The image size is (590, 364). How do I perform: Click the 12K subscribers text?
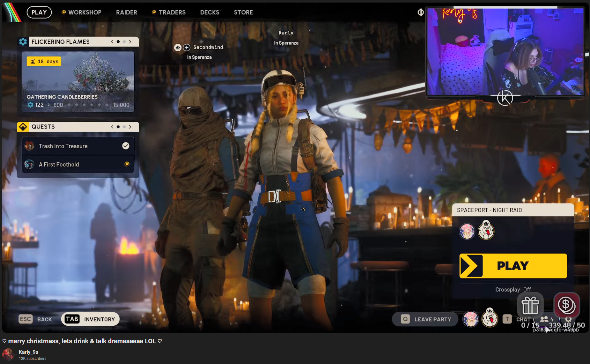pyautogui.click(x=33, y=359)
